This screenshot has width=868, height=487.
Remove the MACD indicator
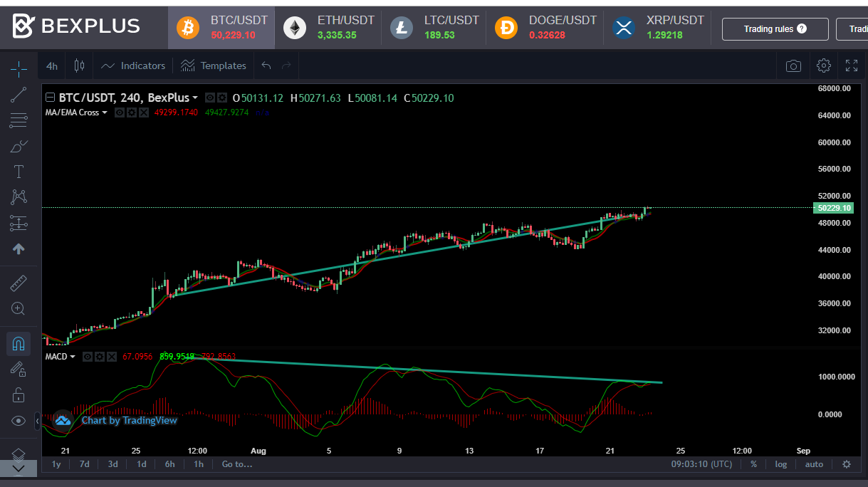[112, 356]
